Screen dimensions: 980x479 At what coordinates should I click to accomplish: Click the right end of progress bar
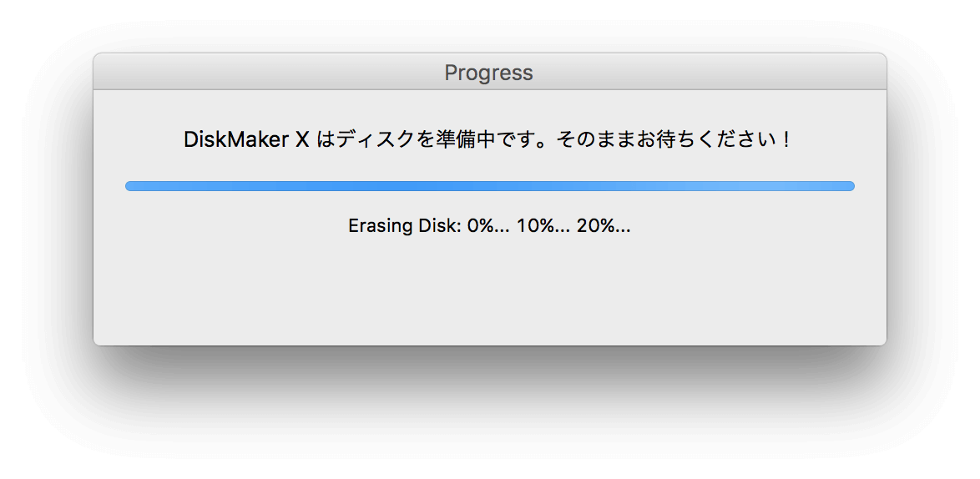850,186
